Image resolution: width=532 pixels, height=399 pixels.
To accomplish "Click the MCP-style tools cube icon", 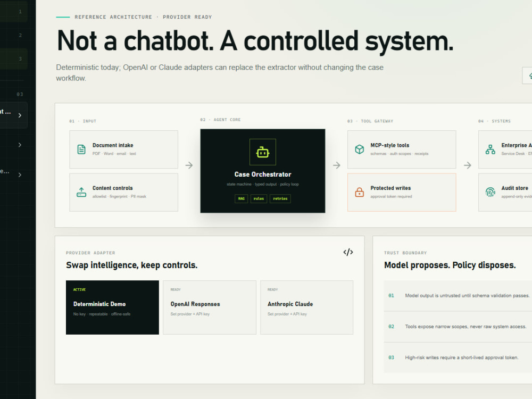I will [x=359, y=149].
